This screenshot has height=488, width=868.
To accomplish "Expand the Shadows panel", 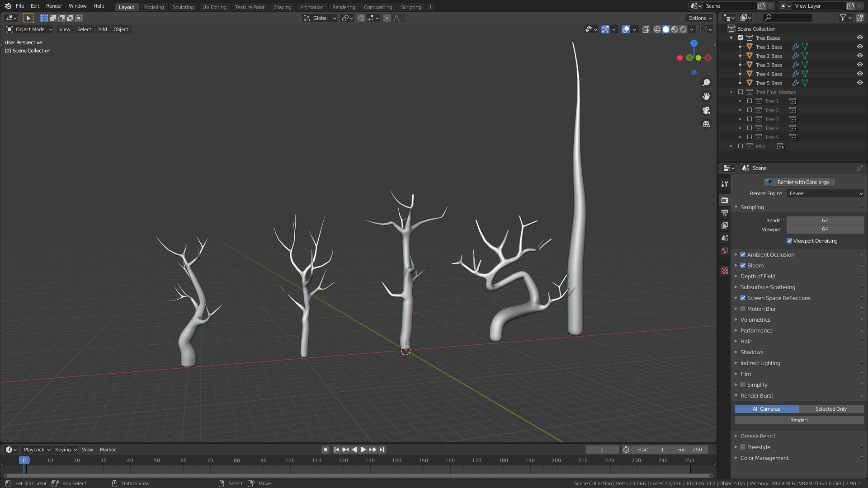I will pos(751,352).
